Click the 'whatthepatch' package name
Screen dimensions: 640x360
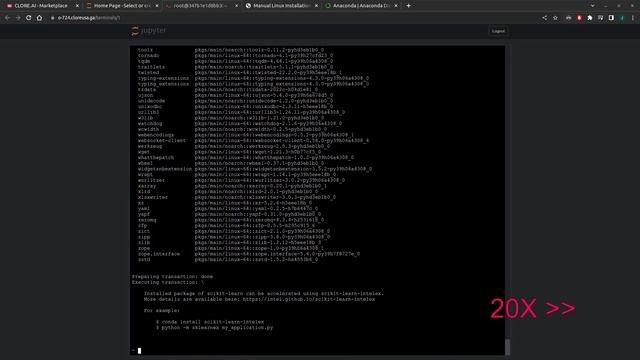[x=156, y=158]
